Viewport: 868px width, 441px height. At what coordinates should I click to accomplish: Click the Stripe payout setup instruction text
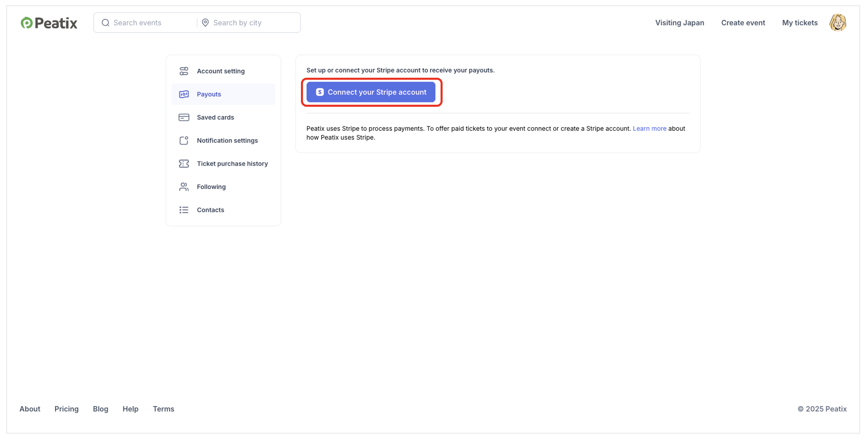point(400,70)
